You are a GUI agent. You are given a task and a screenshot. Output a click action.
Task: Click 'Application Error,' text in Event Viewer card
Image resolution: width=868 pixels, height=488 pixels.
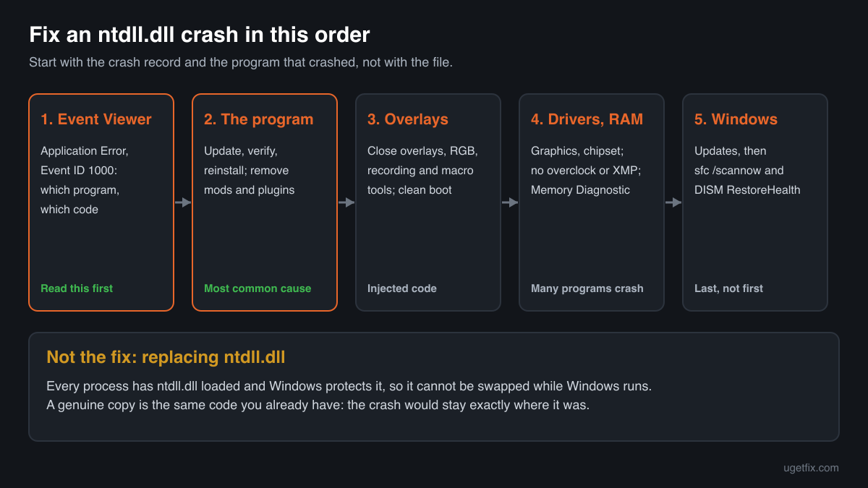click(x=84, y=151)
